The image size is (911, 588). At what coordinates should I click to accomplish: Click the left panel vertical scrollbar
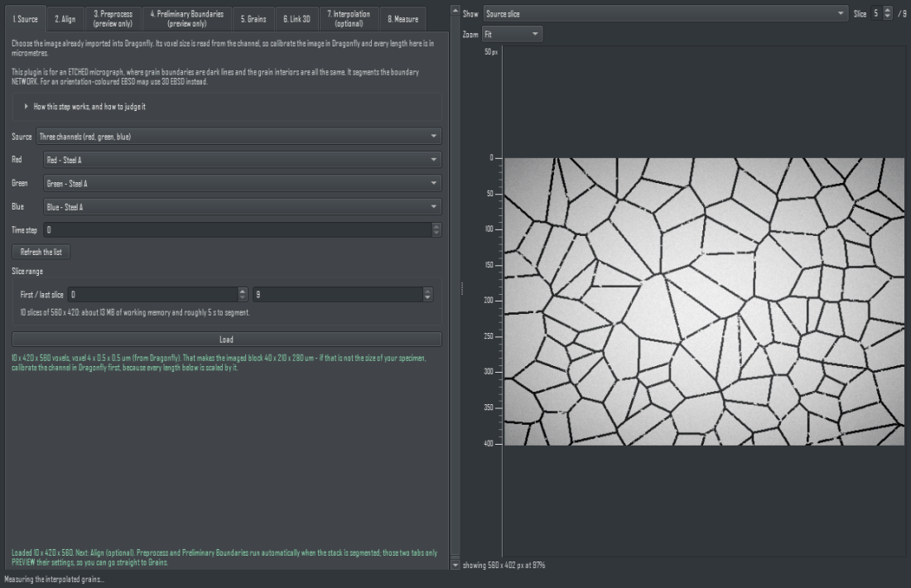tap(455, 287)
